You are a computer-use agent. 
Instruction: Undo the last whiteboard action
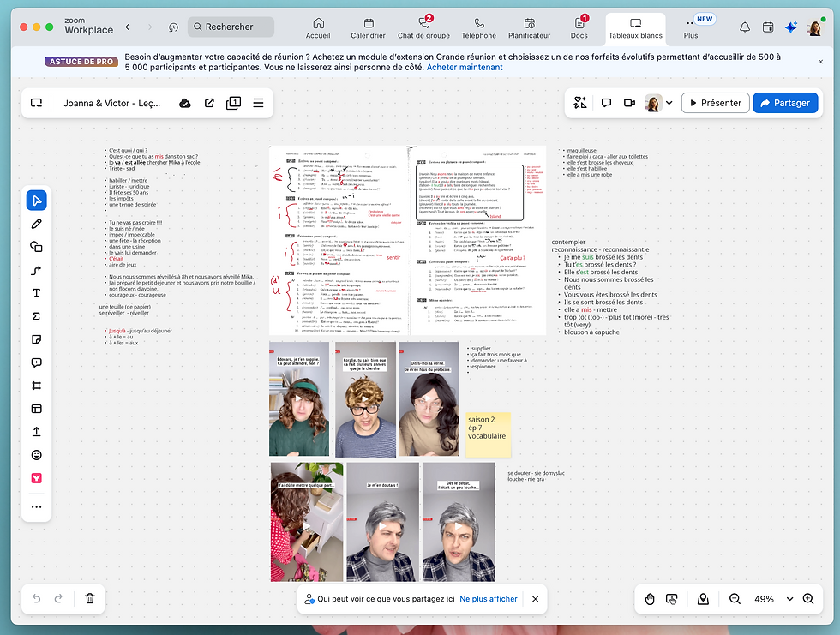point(36,599)
